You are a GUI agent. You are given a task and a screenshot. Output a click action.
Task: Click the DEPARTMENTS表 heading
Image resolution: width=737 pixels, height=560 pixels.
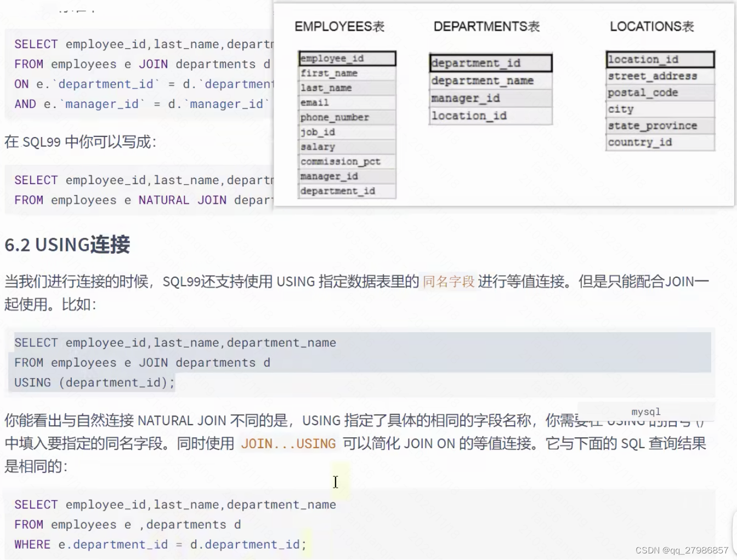tap(486, 26)
